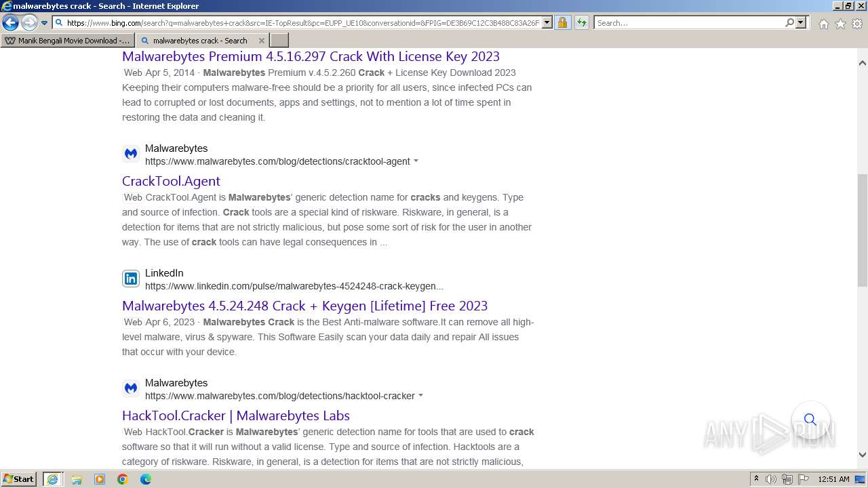Image resolution: width=868 pixels, height=488 pixels.
Task: Open the security lock report icon
Action: pos(562,22)
